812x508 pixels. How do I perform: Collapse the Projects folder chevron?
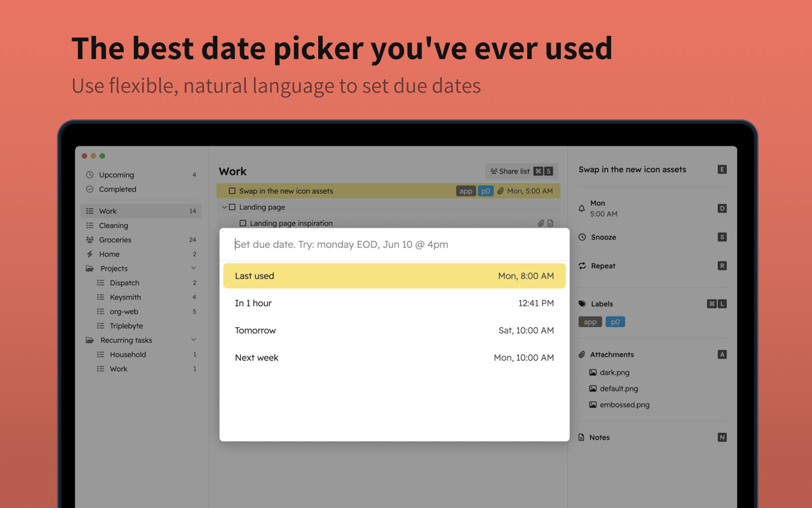point(194,268)
